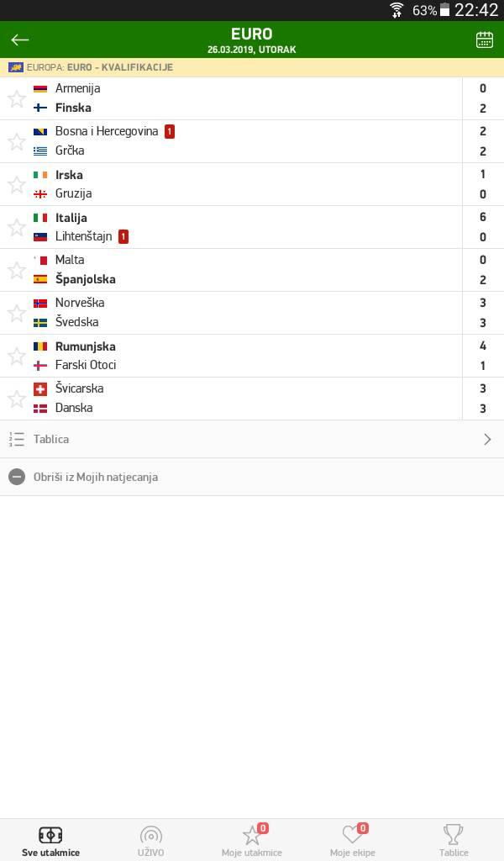
Task: Star the Švicarska vs Danska match
Action: pos(17,399)
